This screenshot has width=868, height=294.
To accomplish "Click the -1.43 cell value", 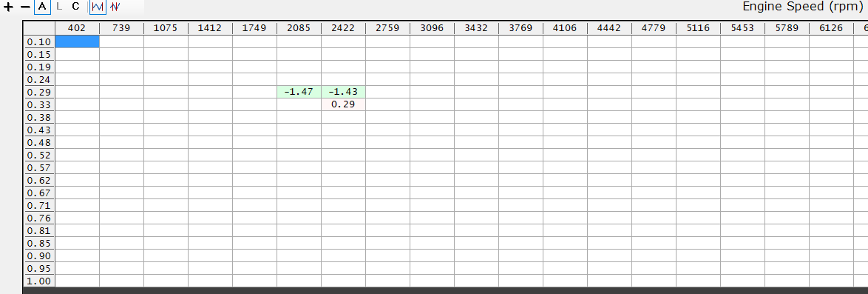I will [343, 92].
